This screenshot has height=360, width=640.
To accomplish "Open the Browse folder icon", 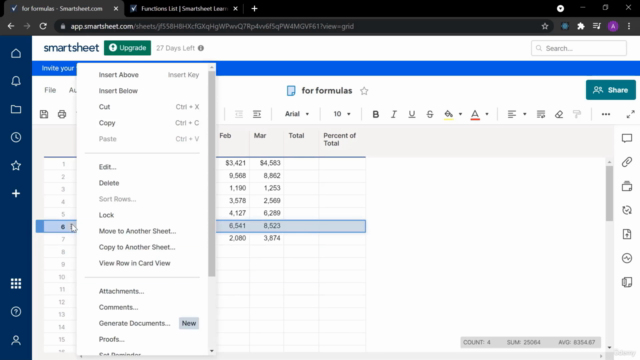I will click(x=16, y=109).
